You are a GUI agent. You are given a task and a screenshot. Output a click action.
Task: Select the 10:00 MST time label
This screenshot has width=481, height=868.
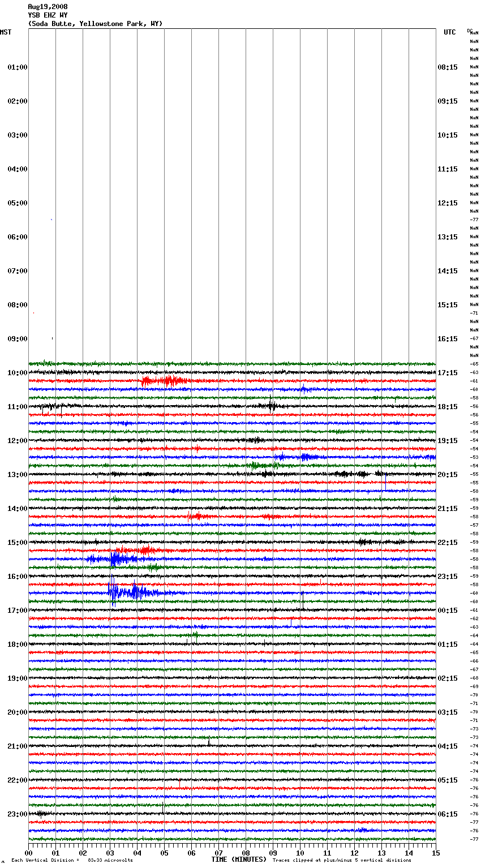point(18,373)
